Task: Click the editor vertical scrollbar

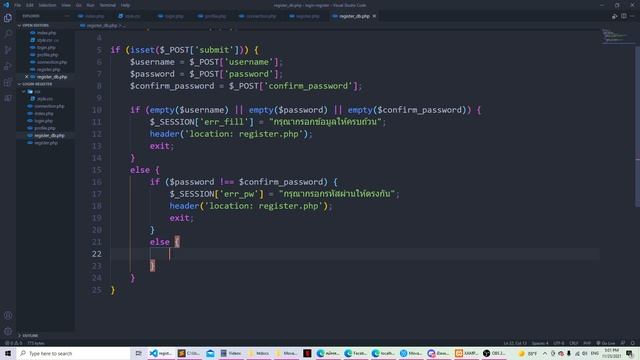Action: click(x=638, y=127)
